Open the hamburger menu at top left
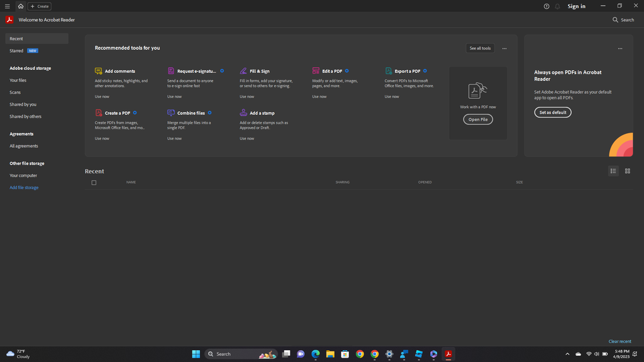The height and width of the screenshot is (362, 644). 8,6
